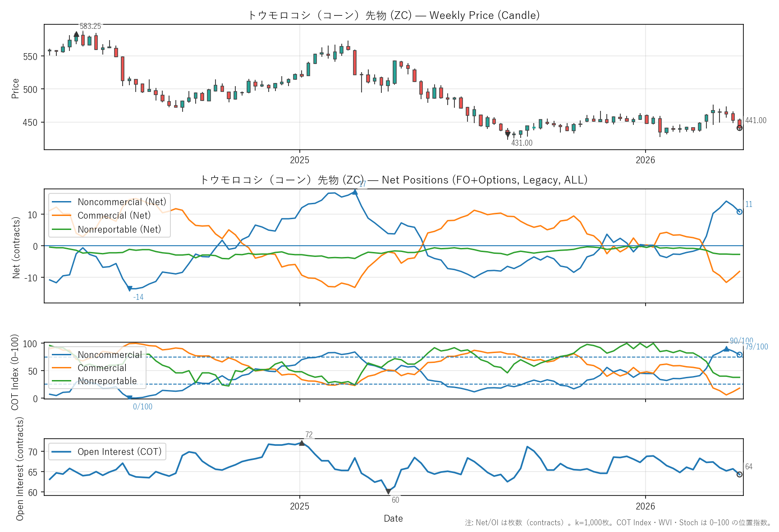
Task: Click the Noncommercial net peak marker at 17
Action: pyautogui.click(x=355, y=192)
